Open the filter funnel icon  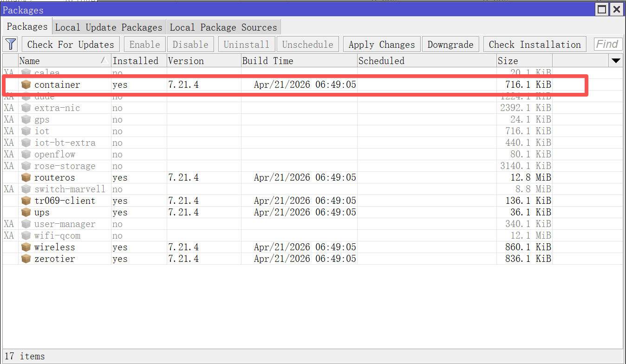pyautogui.click(x=11, y=45)
